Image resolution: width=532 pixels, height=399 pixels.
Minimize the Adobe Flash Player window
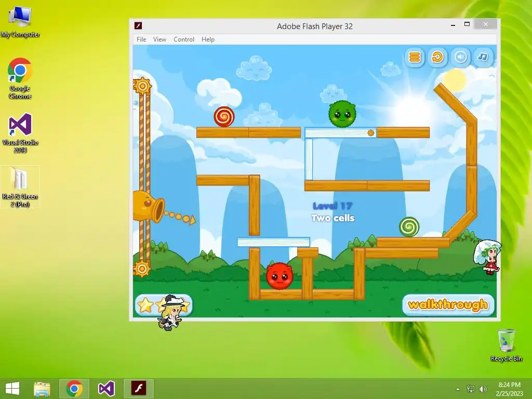point(453,25)
